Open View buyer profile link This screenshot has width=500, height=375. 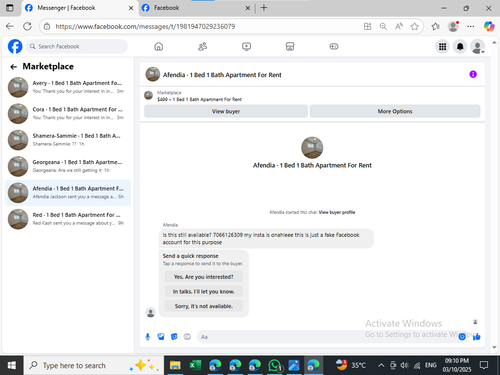(x=337, y=212)
